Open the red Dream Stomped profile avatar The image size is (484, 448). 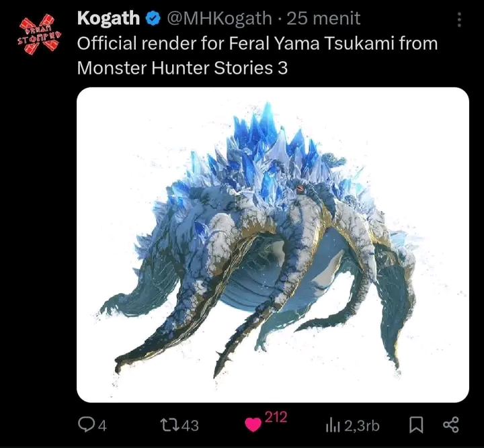(38, 33)
